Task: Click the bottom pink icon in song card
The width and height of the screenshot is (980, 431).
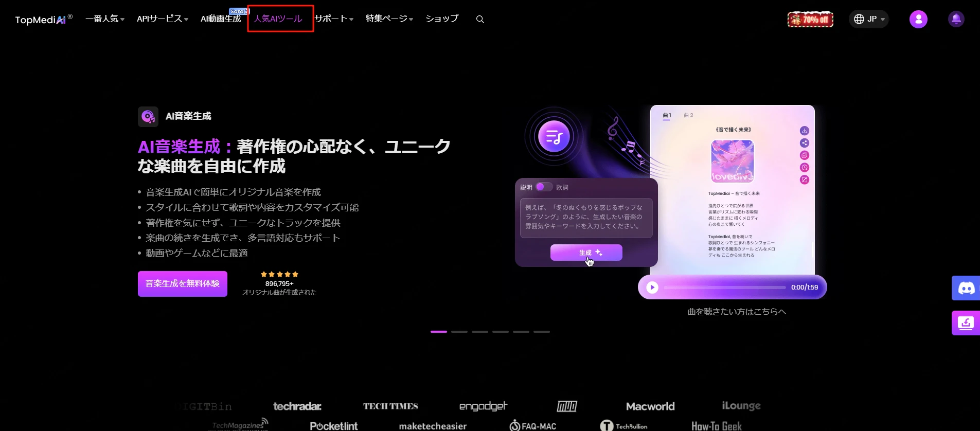Action: [805, 179]
